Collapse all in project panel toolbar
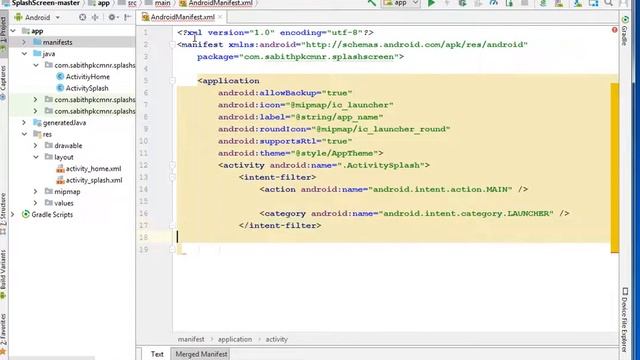This screenshot has width=640, height=360. coord(95,18)
